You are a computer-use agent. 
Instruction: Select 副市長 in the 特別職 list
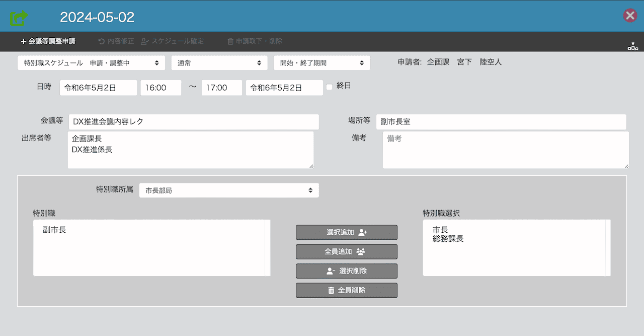54,230
